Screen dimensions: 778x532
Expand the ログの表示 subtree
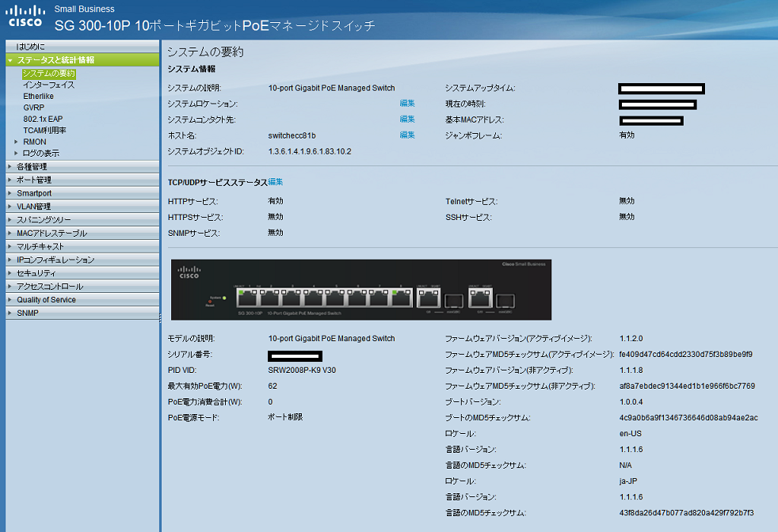16,154
